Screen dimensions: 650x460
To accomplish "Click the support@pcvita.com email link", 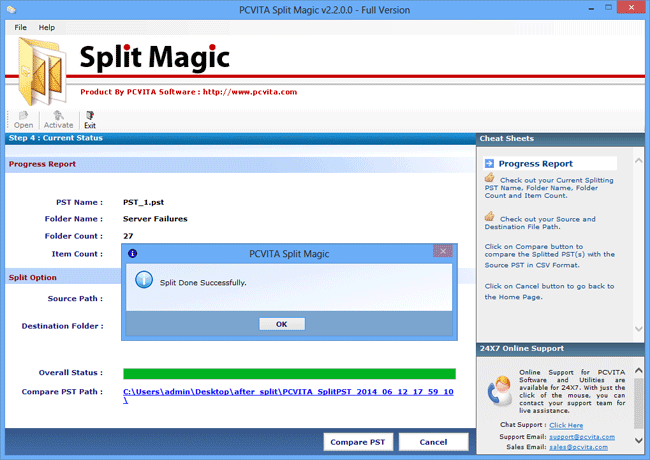I will tap(582, 437).
